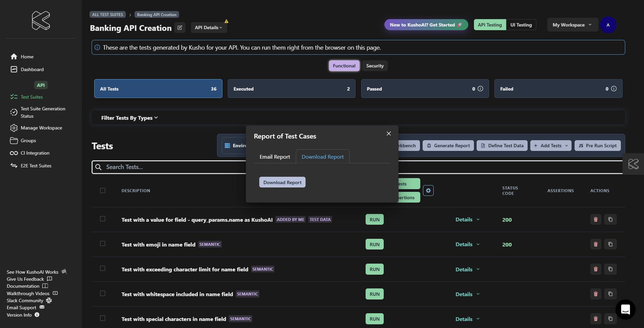The width and height of the screenshot is (644, 328).
Task: Check the exceeding character limit test checkbox
Action: (x=103, y=268)
